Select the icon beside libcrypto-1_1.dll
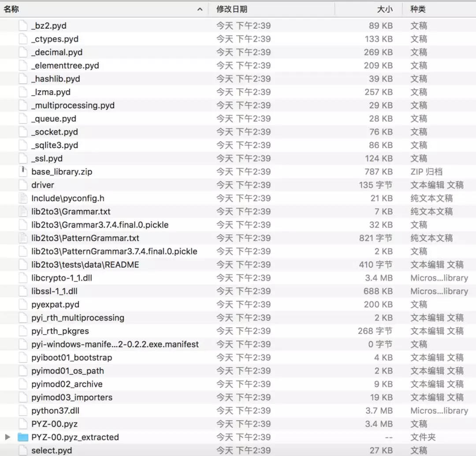This screenshot has width=476, height=456. [x=22, y=278]
